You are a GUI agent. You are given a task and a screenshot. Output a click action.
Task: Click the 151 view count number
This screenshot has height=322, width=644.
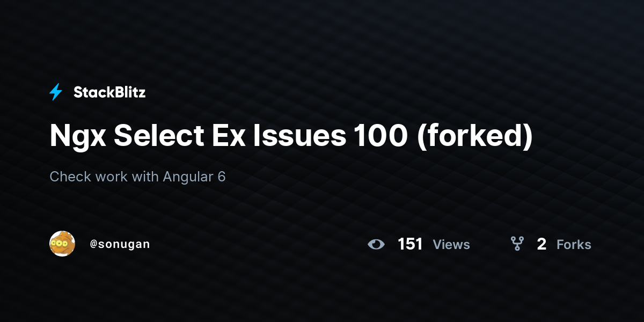[410, 244]
